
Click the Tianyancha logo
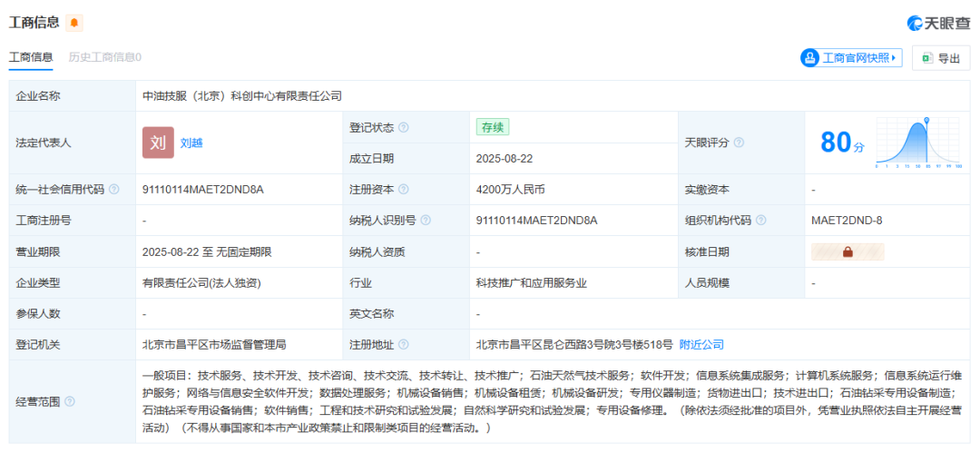(x=938, y=24)
